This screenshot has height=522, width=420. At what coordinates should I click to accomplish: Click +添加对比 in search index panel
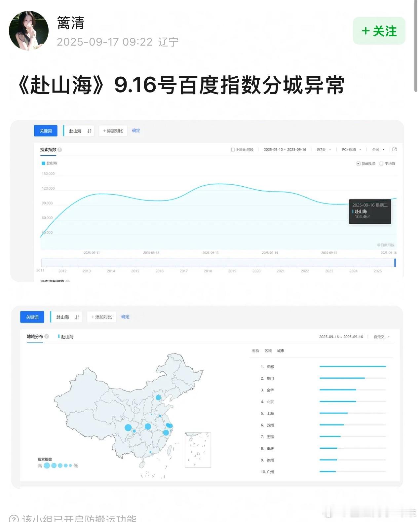(x=113, y=131)
